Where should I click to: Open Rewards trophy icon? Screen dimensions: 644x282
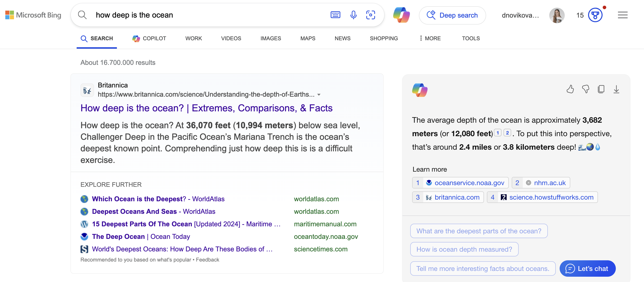[x=595, y=15]
